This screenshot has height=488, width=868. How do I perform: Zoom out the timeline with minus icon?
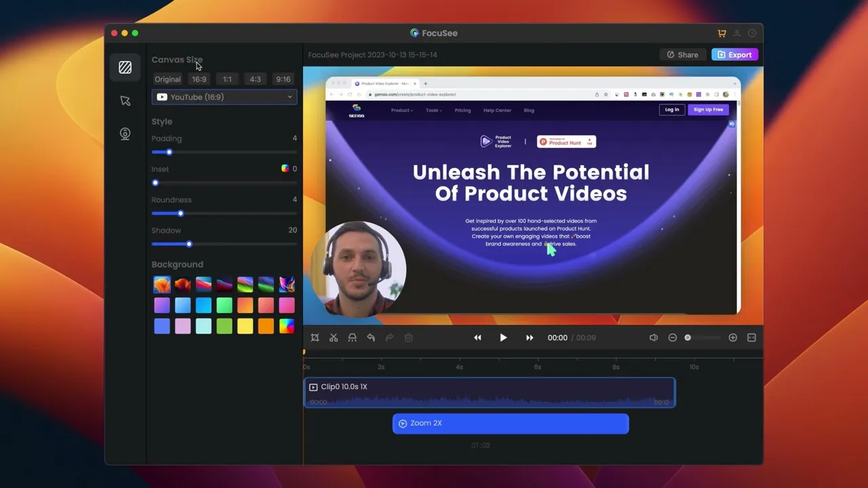[672, 338]
